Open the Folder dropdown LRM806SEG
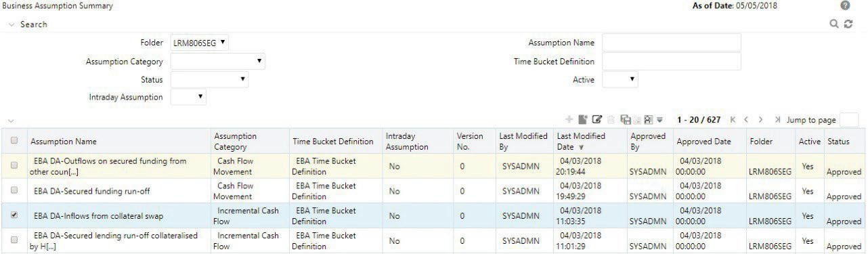This screenshot has height=254, width=868. (199, 43)
